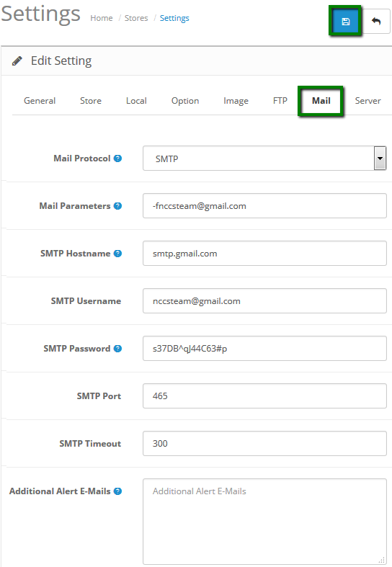Screen dimensions: 392x567
Task: Click the Settings breadcrumb link
Action: 174,18
